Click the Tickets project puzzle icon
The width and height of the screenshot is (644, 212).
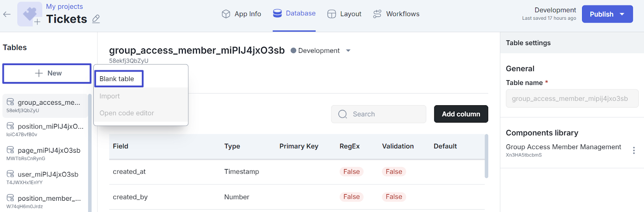coord(30,14)
